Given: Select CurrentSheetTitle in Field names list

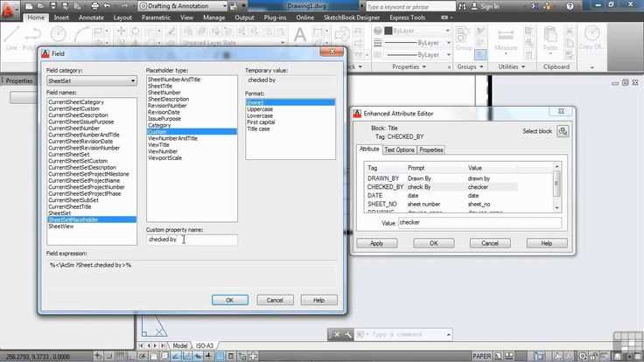Looking at the screenshot, I should pyautogui.click(x=70, y=207).
